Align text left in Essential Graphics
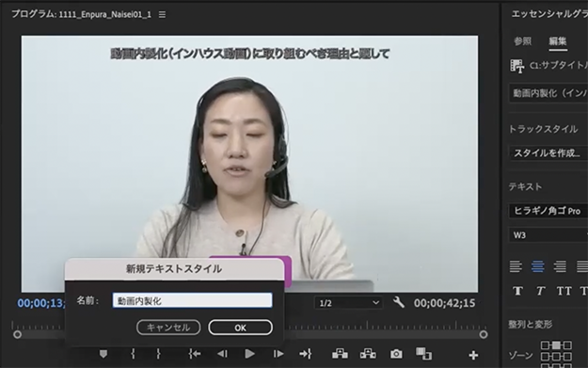 tap(516, 266)
